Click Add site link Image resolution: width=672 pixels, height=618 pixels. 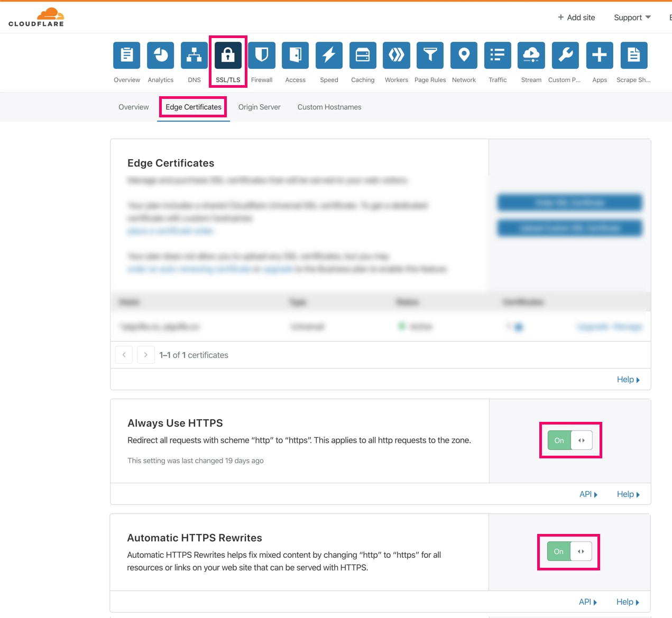[x=576, y=17]
